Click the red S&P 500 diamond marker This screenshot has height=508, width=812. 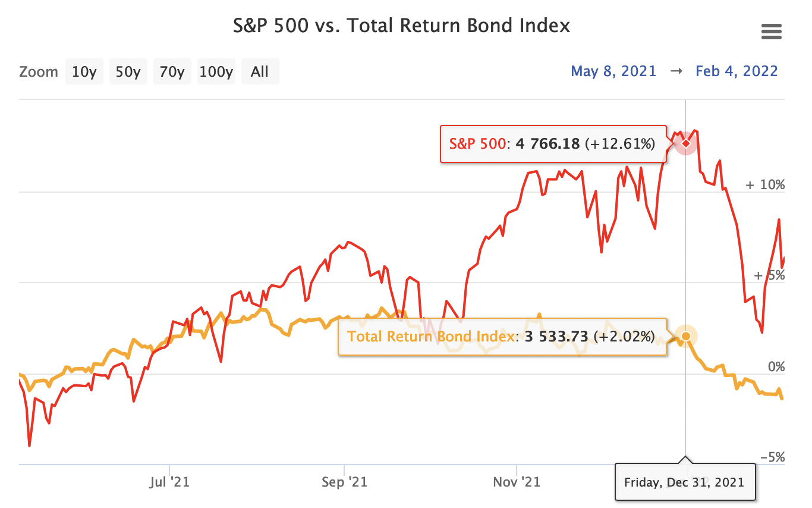pos(686,143)
